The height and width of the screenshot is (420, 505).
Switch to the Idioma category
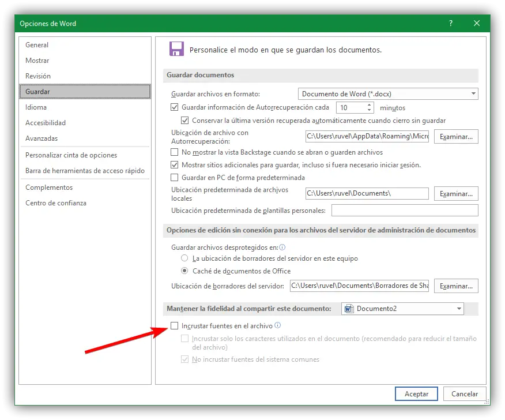click(85, 107)
